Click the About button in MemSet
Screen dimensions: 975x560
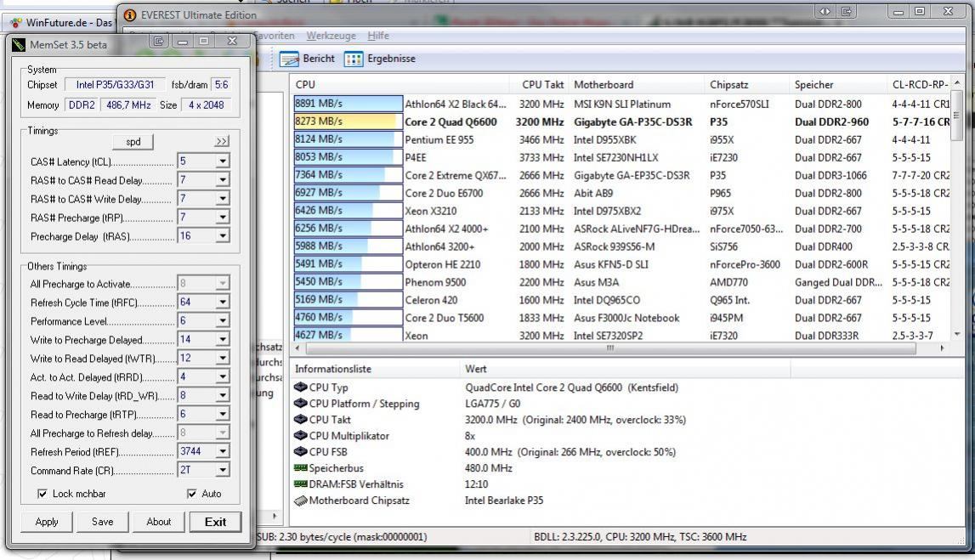click(x=159, y=522)
